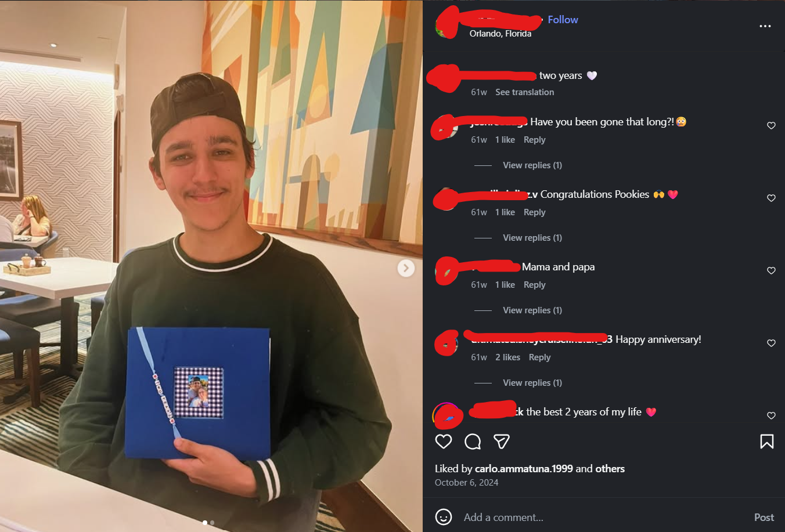
Task: Like the "Mama and papa" comment
Action: 771,270
